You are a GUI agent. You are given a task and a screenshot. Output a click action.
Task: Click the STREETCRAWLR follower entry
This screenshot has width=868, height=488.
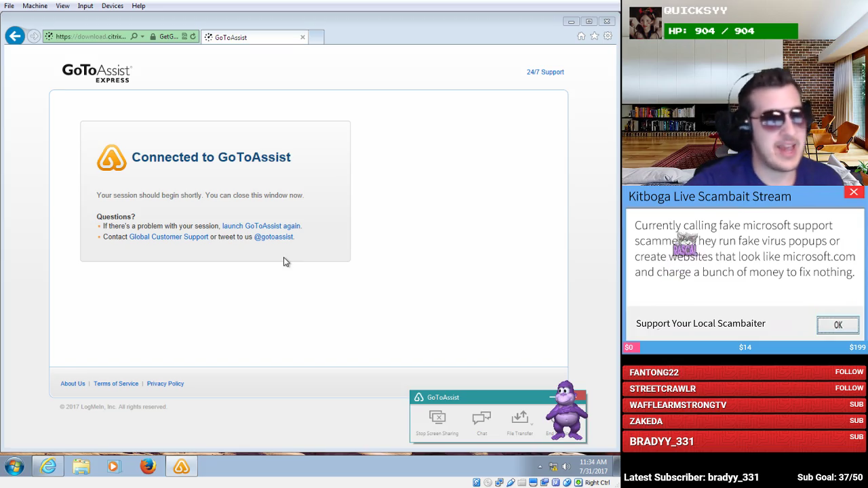[745, 388]
